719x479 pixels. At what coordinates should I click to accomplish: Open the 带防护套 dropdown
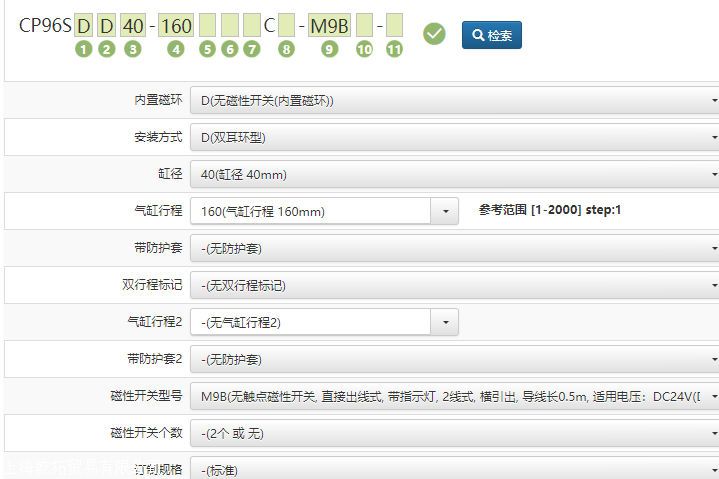455,248
